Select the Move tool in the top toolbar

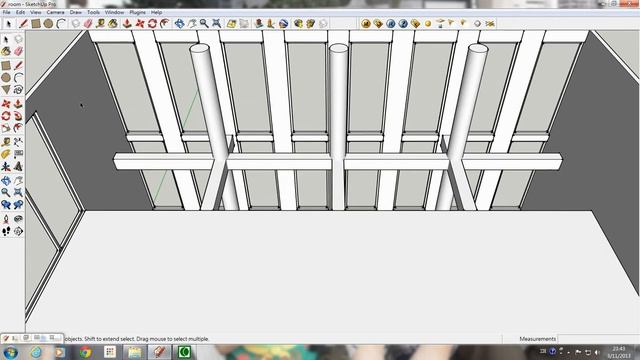pos(140,24)
